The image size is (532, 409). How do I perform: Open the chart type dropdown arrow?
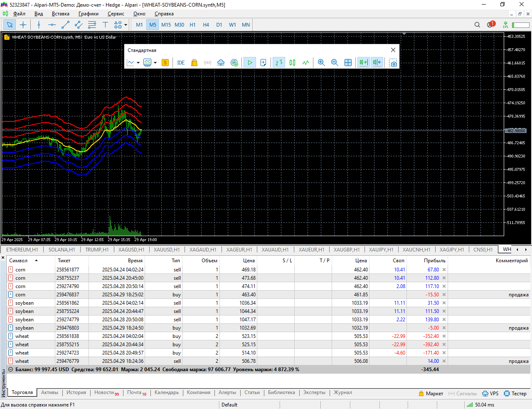[138, 63]
